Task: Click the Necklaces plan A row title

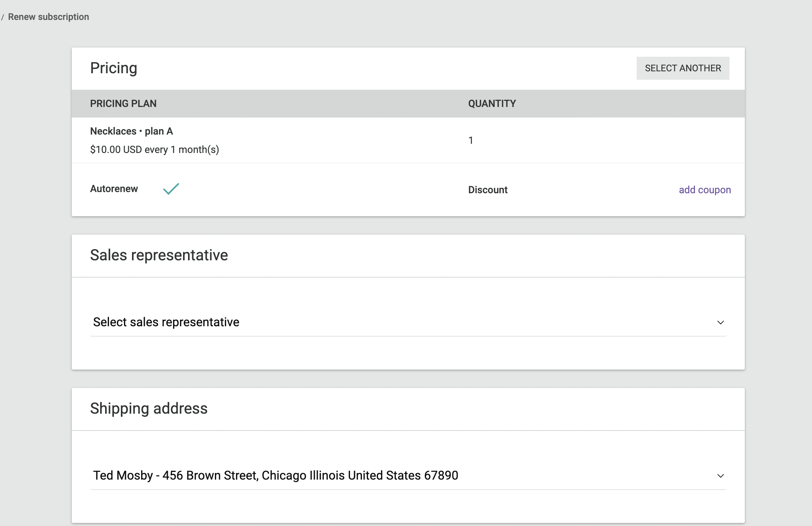Action: pyautogui.click(x=132, y=131)
